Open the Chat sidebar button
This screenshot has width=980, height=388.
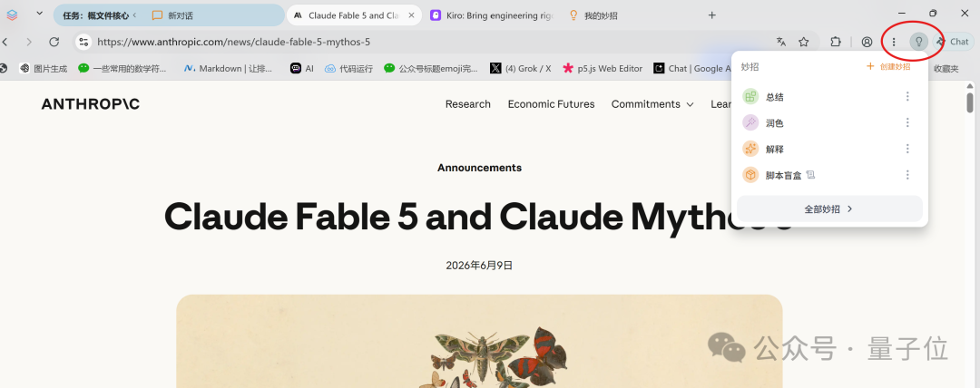(953, 42)
